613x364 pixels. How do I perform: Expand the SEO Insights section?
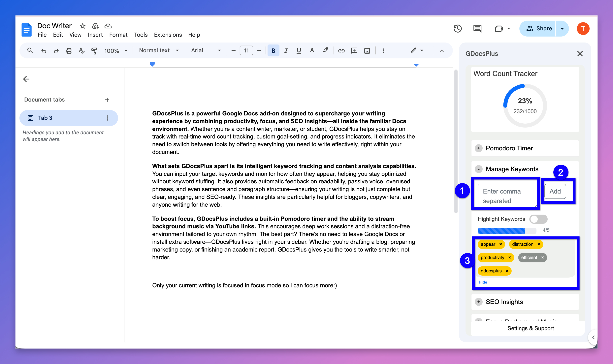(x=479, y=302)
